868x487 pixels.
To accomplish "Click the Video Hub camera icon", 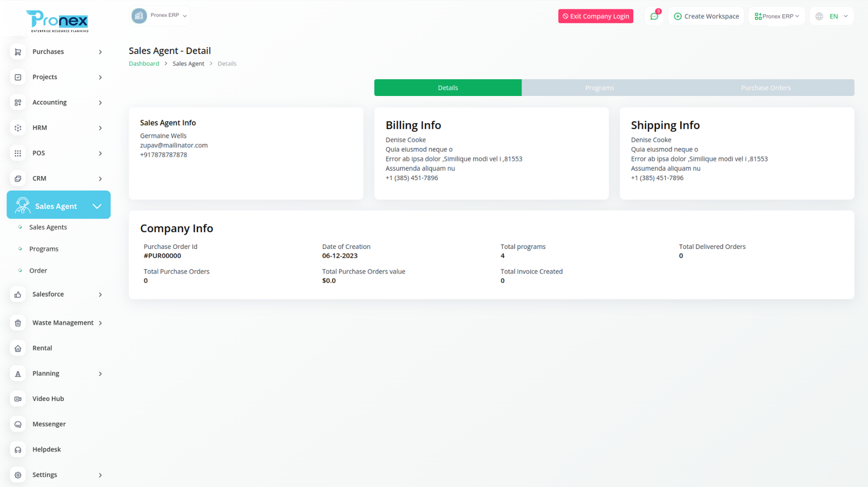I will tap(18, 399).
